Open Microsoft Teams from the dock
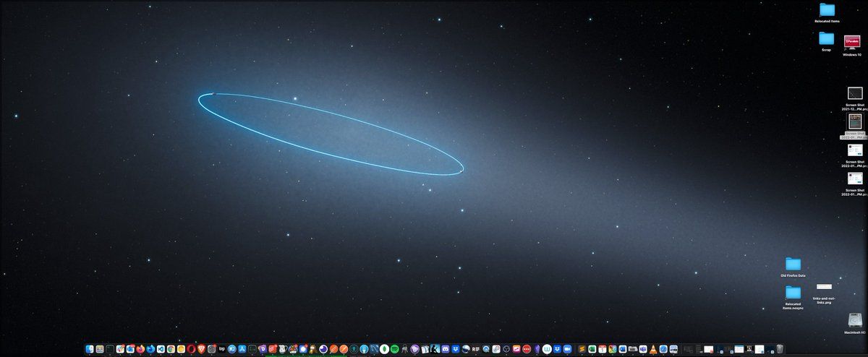 (x=643, y=349)
